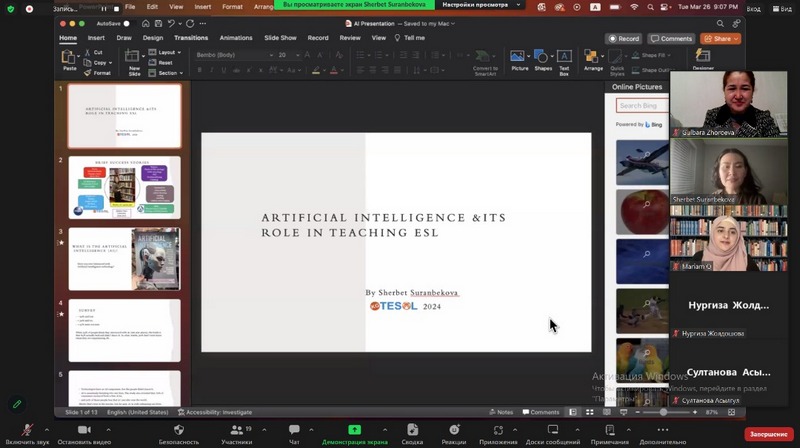Image resolution: width=800 pixels, height=448 pixels.
Task: Expand the Layout dropdown
Action: coord(167,52)
